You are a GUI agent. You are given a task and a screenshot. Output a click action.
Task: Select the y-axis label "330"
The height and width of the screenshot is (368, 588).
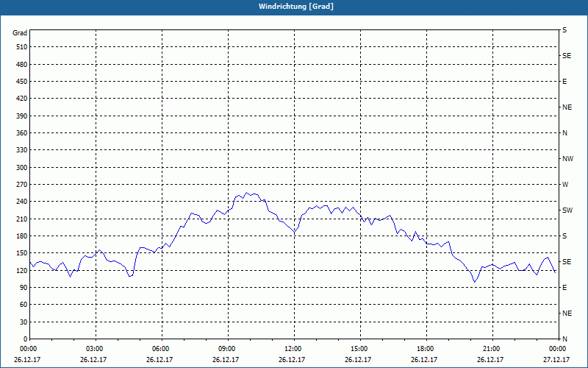(x=22, y=150)
